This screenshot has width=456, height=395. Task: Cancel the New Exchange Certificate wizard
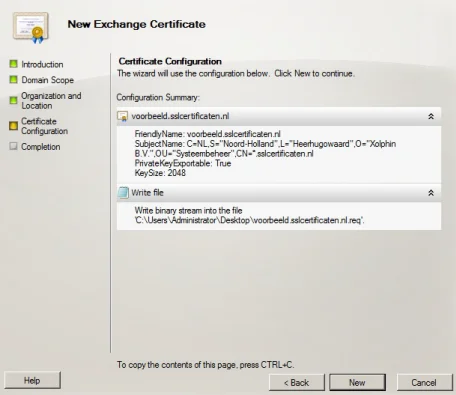tap(424, 382)
